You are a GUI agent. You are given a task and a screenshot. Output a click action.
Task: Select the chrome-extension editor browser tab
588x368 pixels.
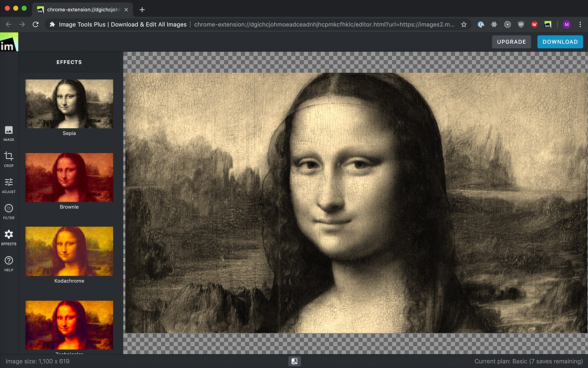tap(83, 10)
